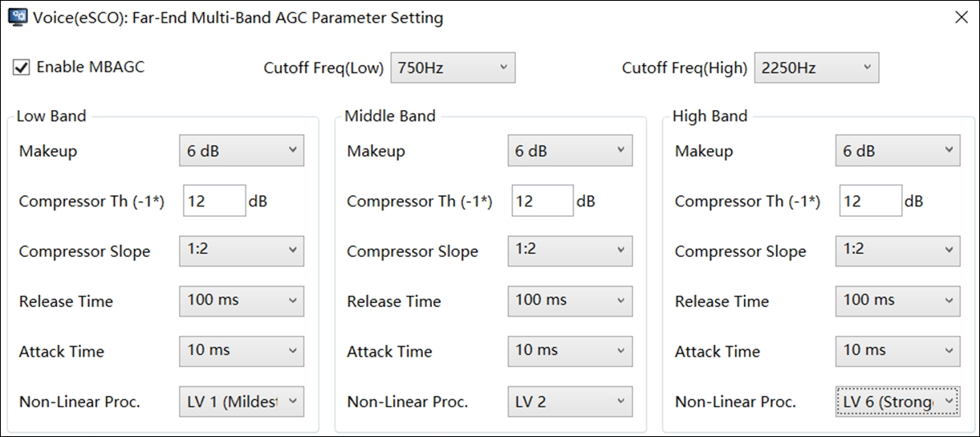Open the Cutoff Freq(High) 2250Hz dropdown
Viewport: 980px width, 437px height.
coord(816,68)
